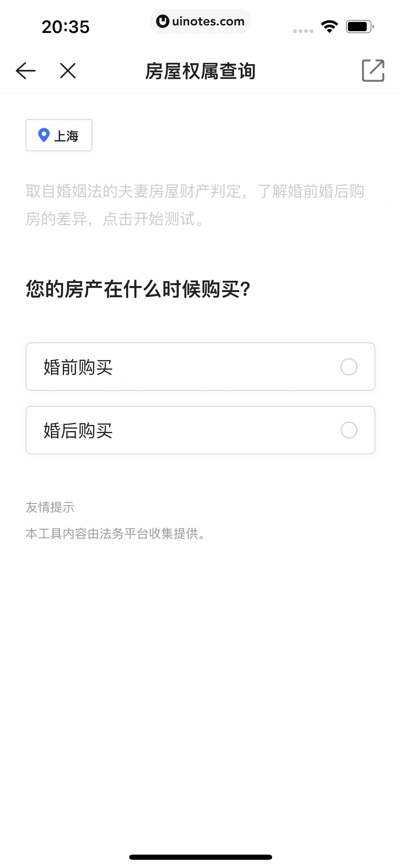Tap the 20:35 status bar clock
The image size is (401, 868).
point(65,27)
